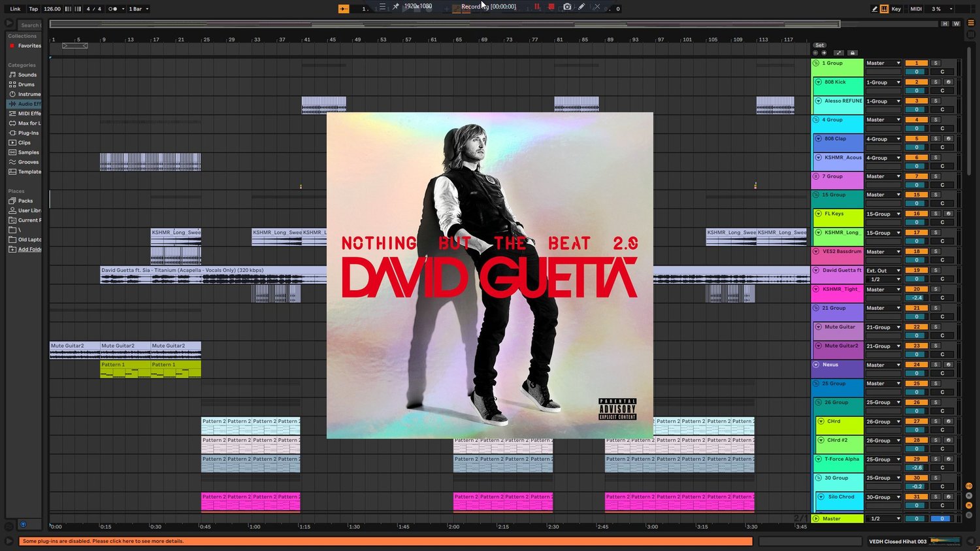Image resolution: width=980 pixels, height=551 pixels.
Task: Pin the recording overlay bar
Action: coord(395,7)
